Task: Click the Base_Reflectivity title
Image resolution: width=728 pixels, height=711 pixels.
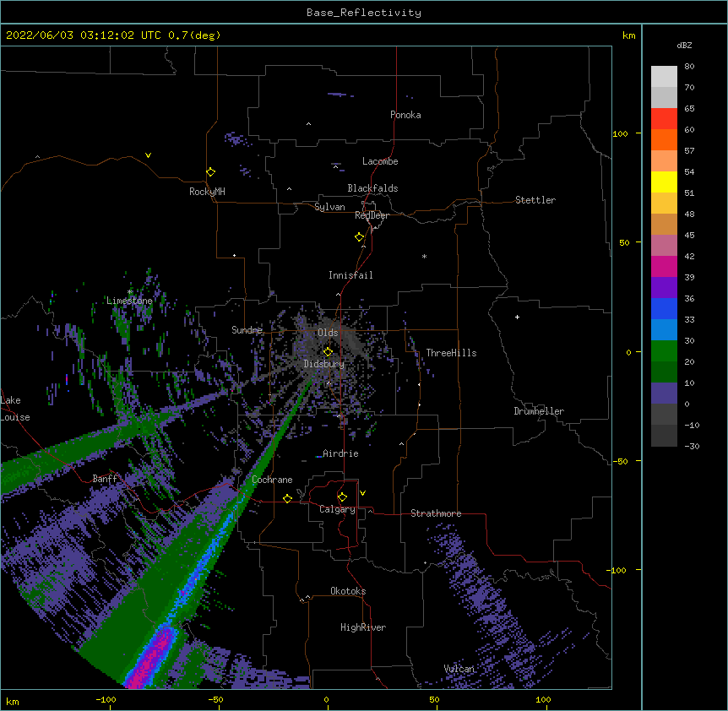Action: [x=364, y=13]
